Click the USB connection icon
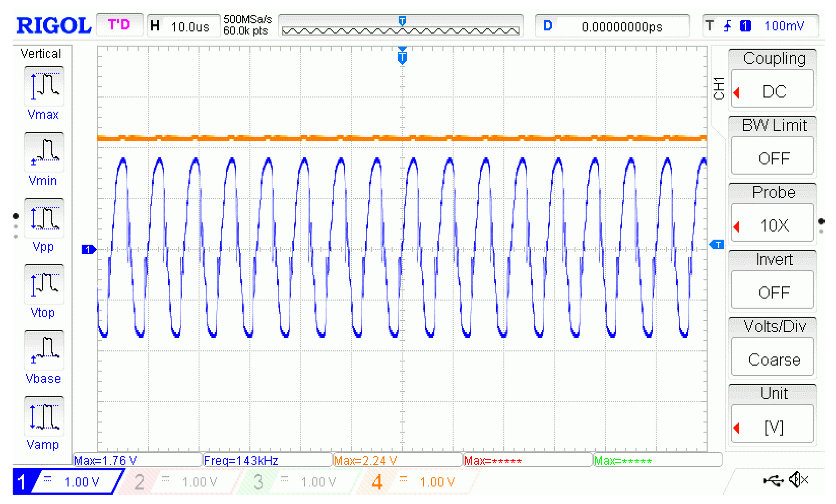Image resolution: width=836 pixels, height=504 pixels. 773,481
